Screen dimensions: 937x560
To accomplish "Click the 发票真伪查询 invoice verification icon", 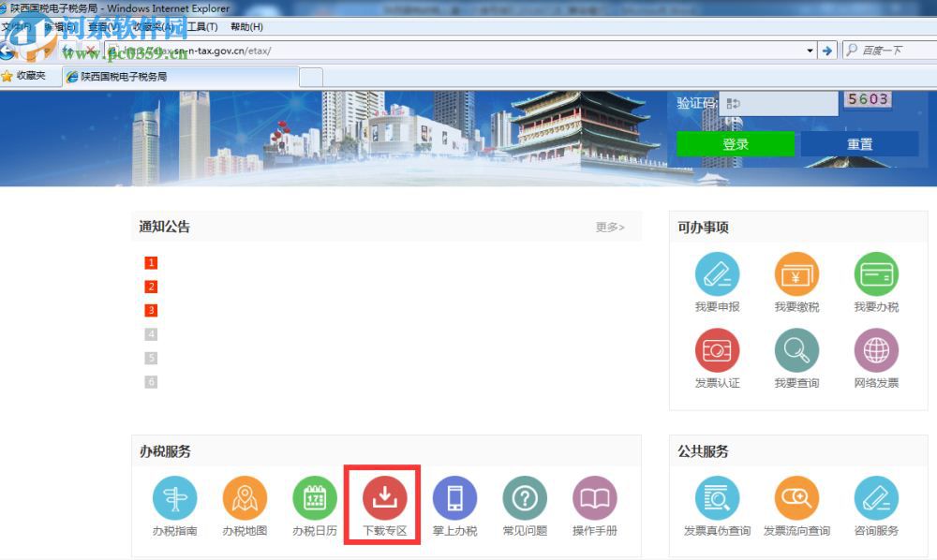I will click(x=717, y=498).
